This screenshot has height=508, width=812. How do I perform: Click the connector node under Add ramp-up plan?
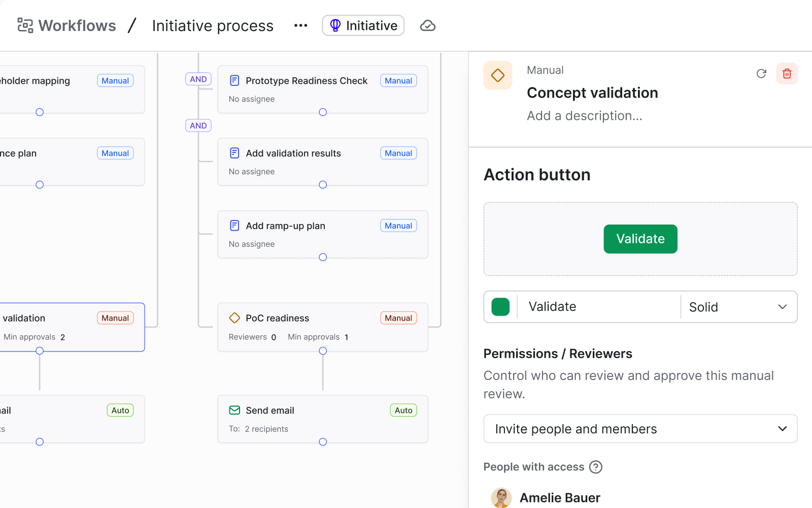point(323,258)
